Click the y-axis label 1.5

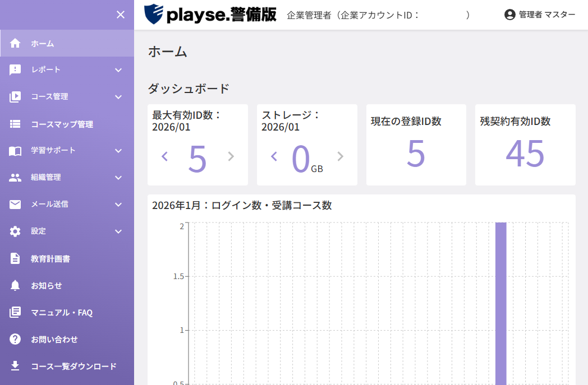click(x=178, y=276)
